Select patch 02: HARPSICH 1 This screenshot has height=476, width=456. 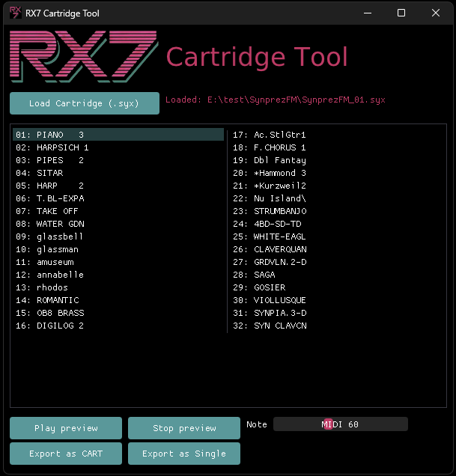coord(118,147)
